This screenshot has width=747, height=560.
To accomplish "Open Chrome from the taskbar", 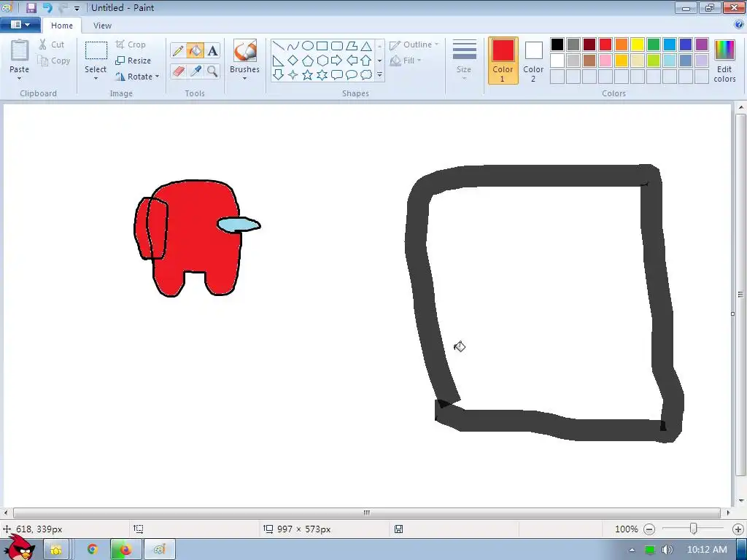I will click(x=93, y=550).
